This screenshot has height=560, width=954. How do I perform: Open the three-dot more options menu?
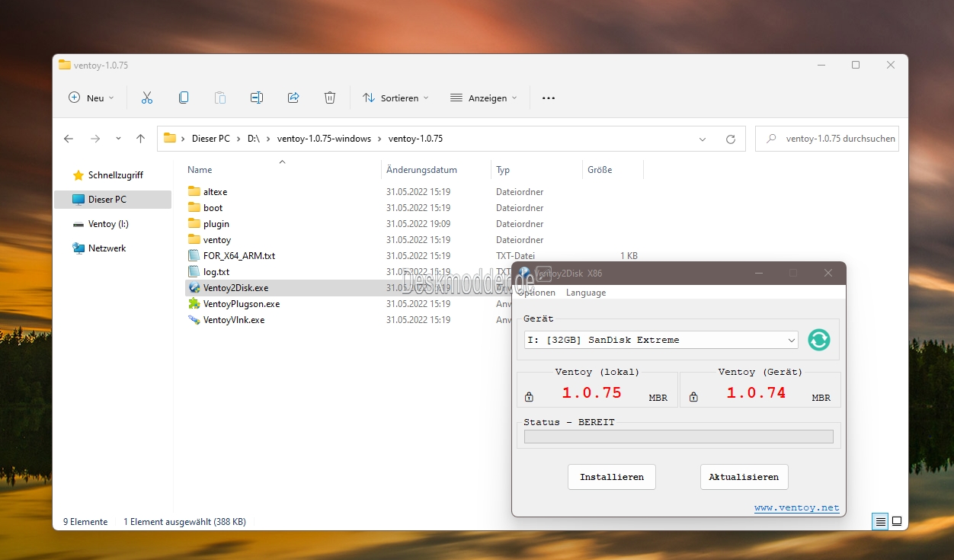[549, 98]
